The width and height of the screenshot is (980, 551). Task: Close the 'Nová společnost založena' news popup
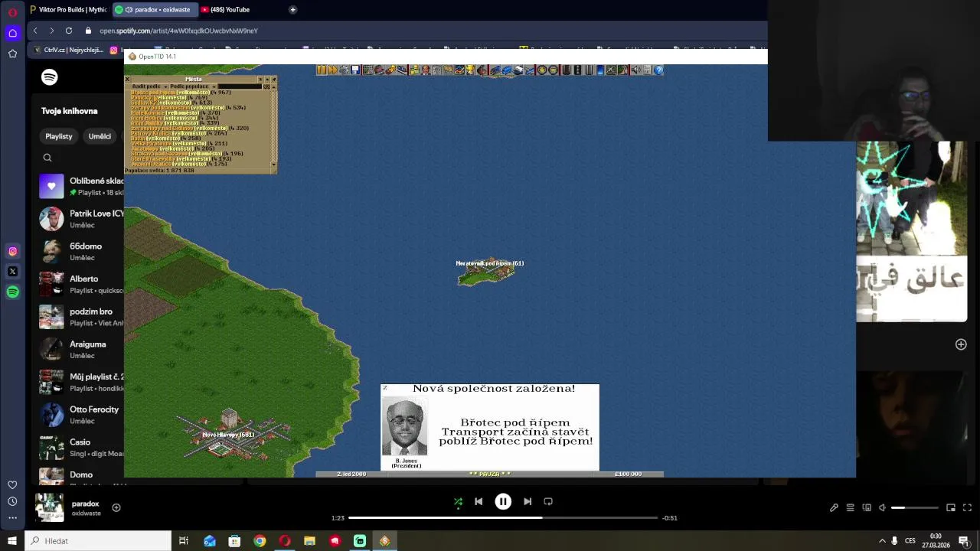pyautogui.click(x=384, y=388)
